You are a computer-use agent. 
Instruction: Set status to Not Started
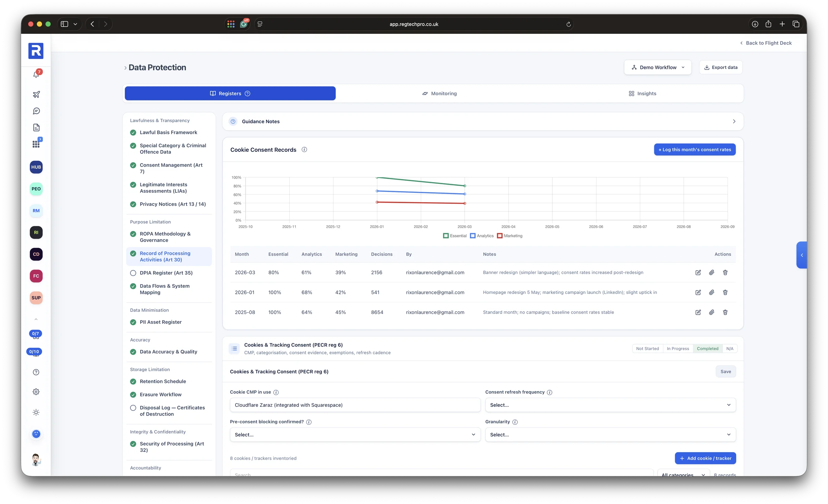(x=648, y=349)
